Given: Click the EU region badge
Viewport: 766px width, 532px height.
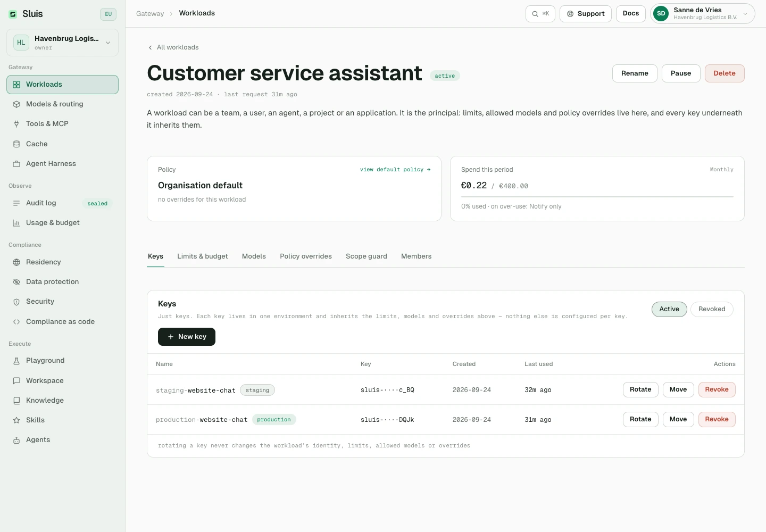Looking at the screenshot, I should [x=108, y=14].
